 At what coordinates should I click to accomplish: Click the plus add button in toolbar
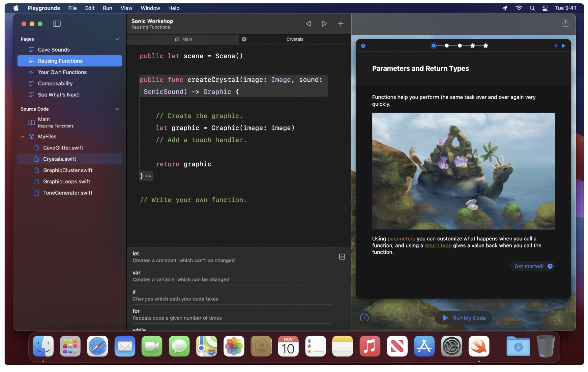340,24
